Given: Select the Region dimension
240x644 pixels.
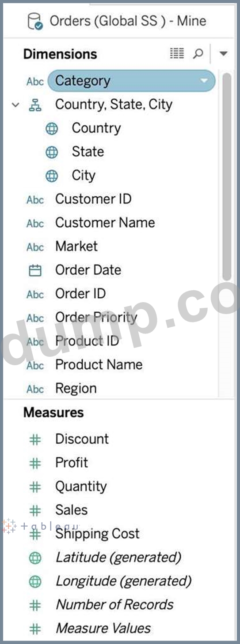Looking at the screenshot, I should [x=76, y=389].
